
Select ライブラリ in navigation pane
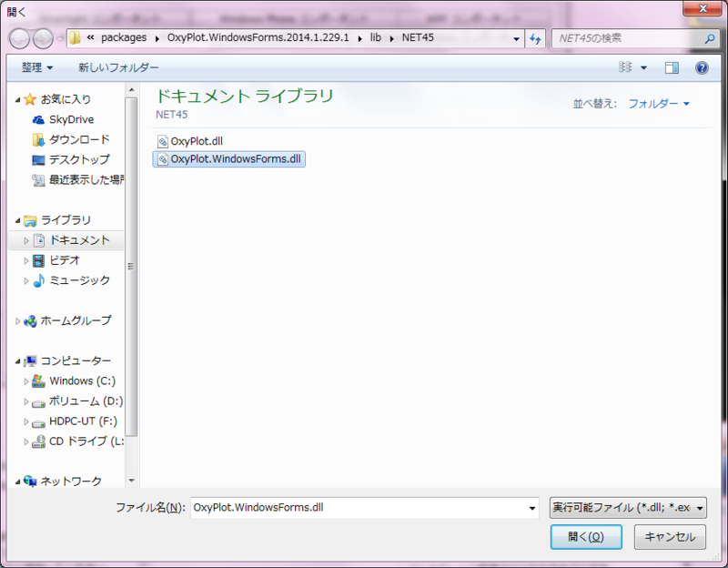(66, 220)
